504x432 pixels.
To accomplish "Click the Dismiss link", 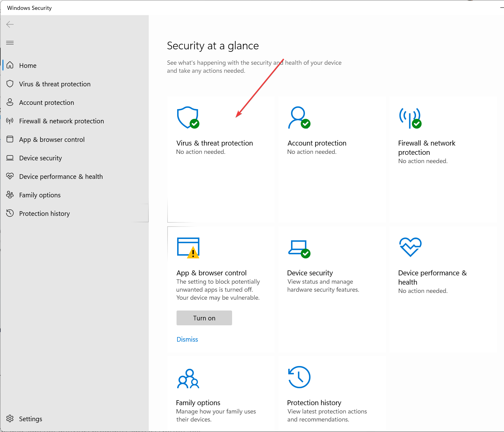I will tap(187, 339).
